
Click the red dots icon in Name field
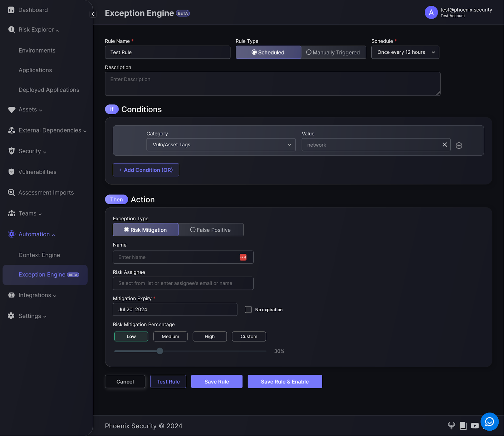[x=243, y=257]
